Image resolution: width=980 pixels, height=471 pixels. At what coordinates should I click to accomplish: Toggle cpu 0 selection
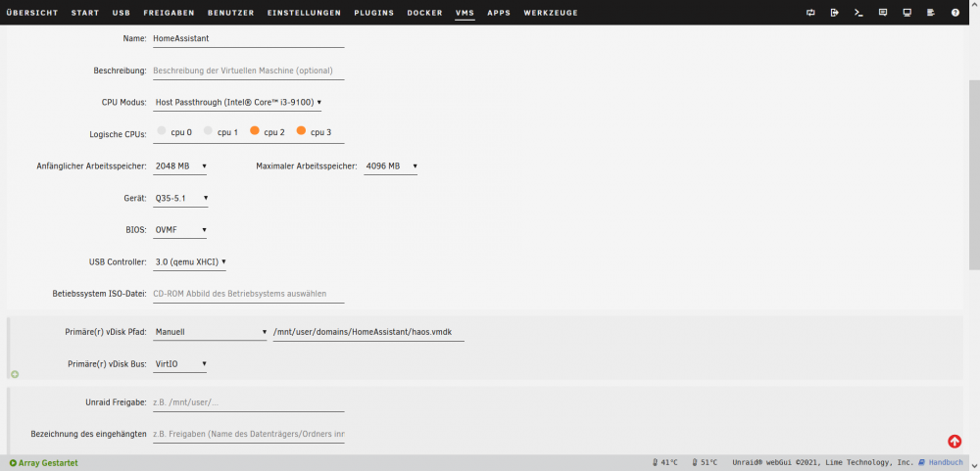[x=162, y=131]
